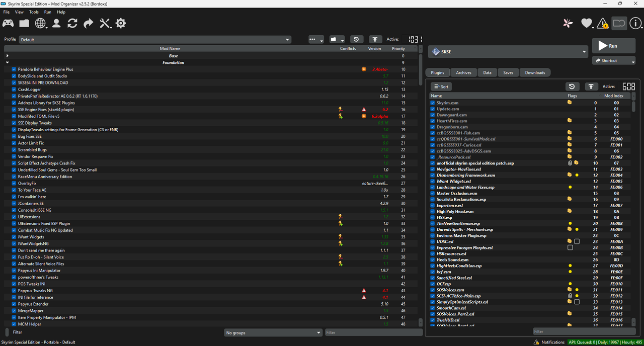This screenshot has width=644, height=346.
Task: Click the flag icon on Skyrim.esm row
Action: 570,103
